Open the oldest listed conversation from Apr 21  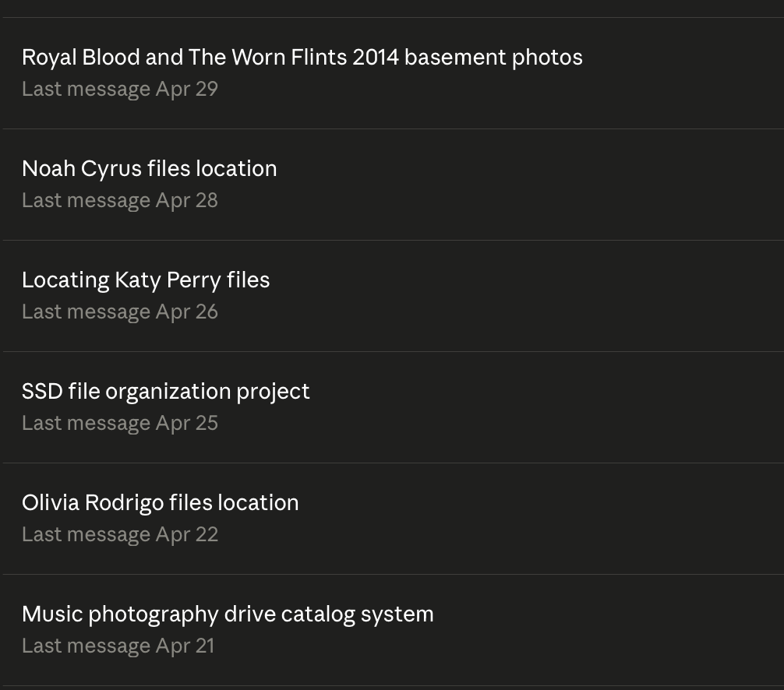(x=393, y=630)
